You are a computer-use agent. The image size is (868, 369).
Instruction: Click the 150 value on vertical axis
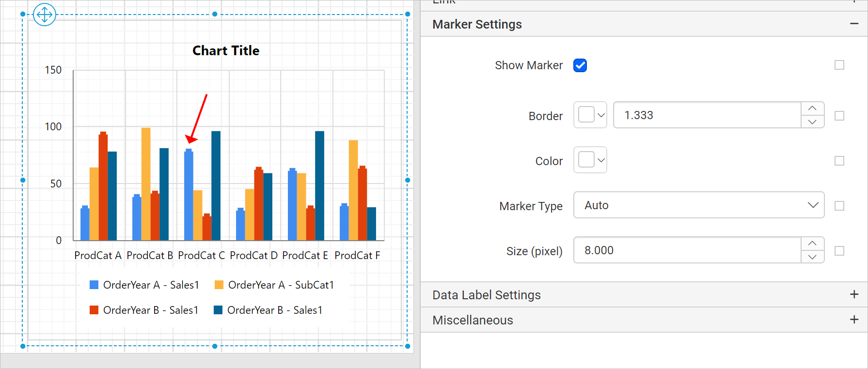53,70
